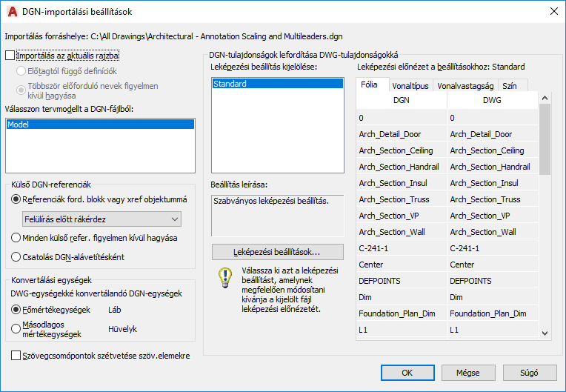Choose 'Csatolás DGN-alávetítésként' radio option

[16, 257]
